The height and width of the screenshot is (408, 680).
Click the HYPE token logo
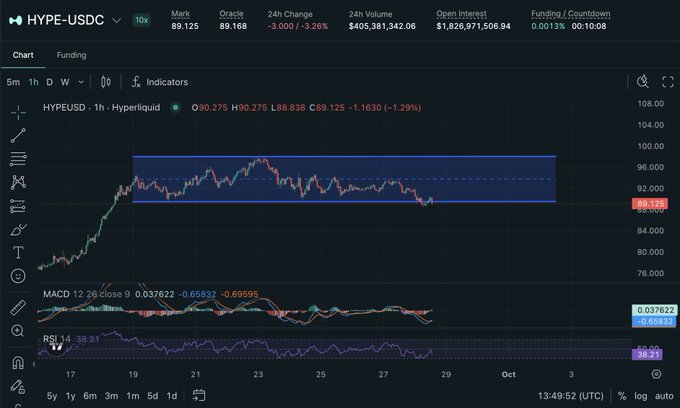(x=16, y=20)
